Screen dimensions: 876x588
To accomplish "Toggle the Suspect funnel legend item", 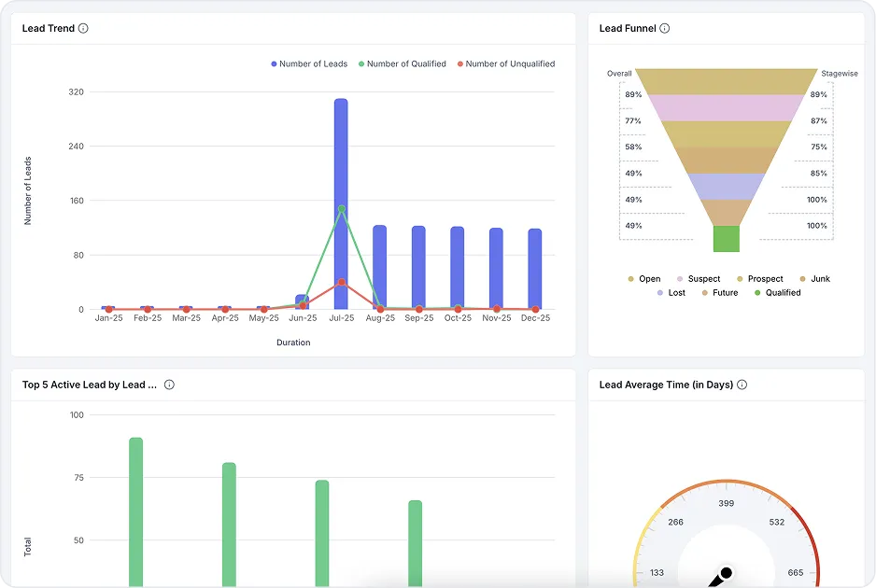I will point(699,279).
